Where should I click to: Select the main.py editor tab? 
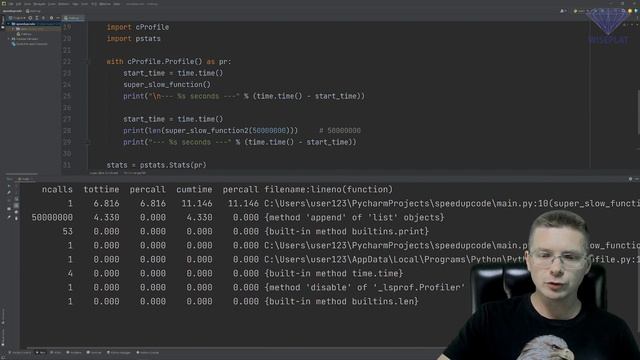[x=72, y=18]
